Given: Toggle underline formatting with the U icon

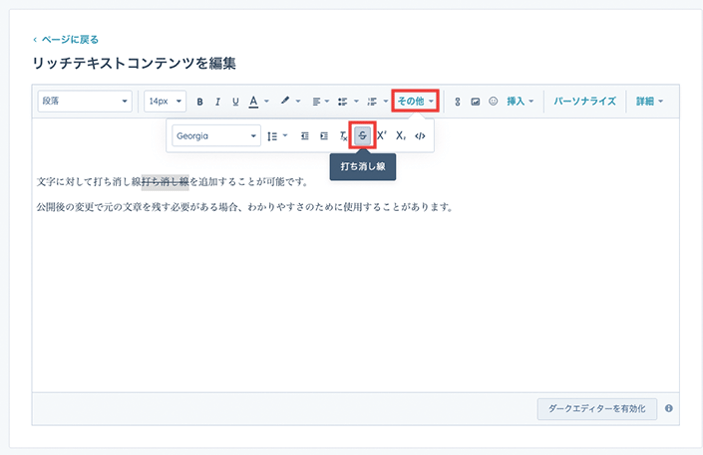Looking at the screenshot, I should 235,102.
